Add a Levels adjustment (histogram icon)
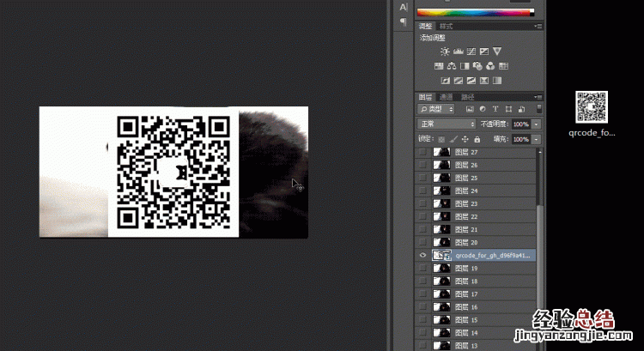Viewport: 644px width, 351px height. pyautogui.click(x=457, y=51)
